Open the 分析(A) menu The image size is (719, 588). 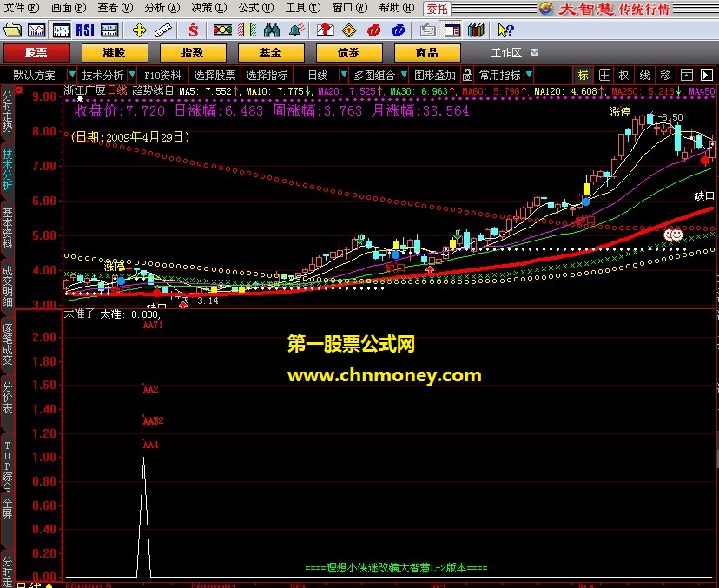tap(162, 8)
